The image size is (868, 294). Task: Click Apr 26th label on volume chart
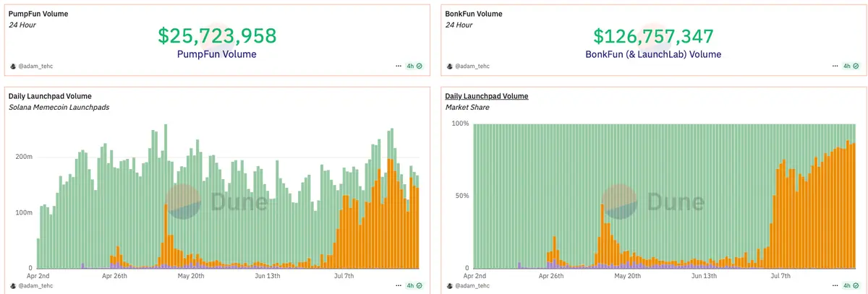pyautogui.click(x=115, y=275)
